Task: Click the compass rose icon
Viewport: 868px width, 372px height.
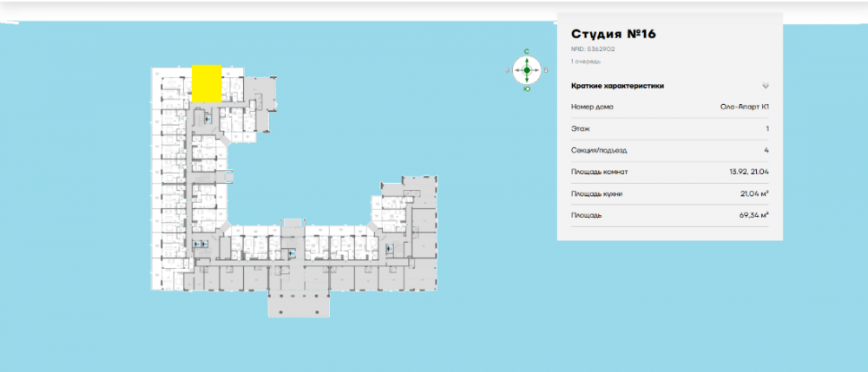Action: pos(527,69)
